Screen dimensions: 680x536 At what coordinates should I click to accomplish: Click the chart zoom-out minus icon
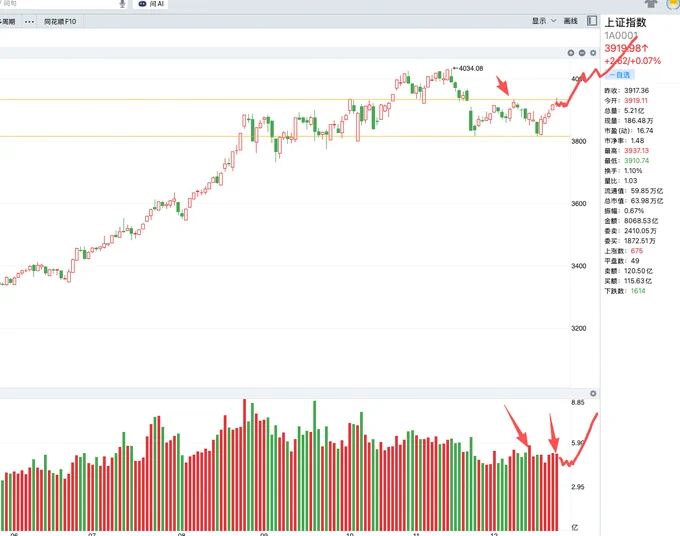[x=582, y=53]
